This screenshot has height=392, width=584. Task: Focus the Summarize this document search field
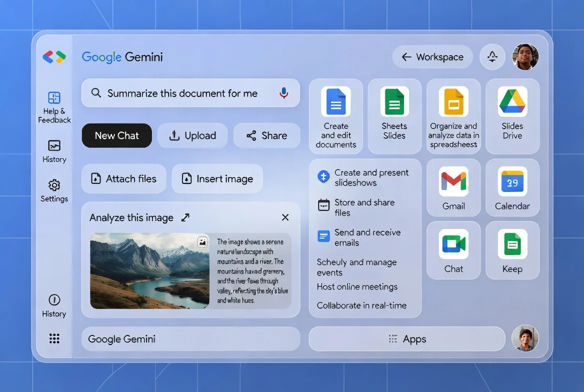190,93
